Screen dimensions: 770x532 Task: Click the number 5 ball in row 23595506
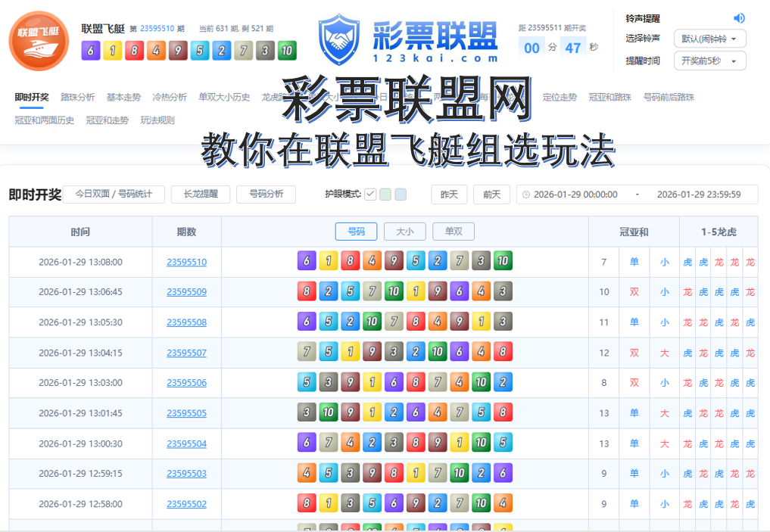(308, 381)
